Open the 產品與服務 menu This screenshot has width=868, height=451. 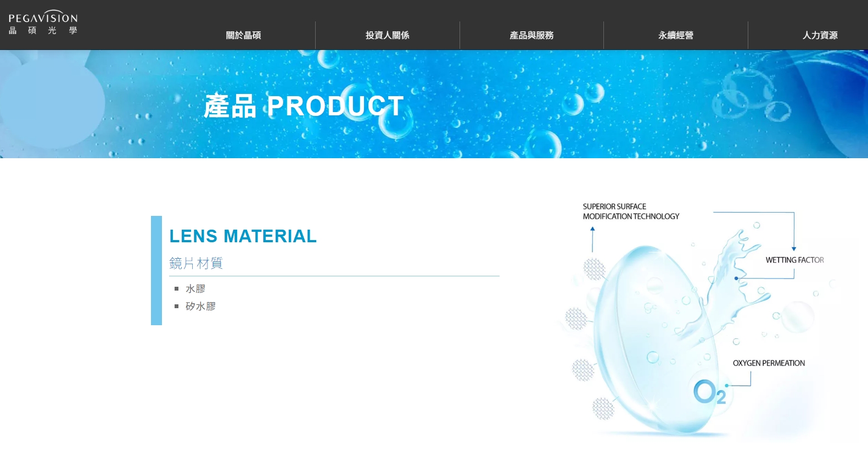[x=531, y=35]
